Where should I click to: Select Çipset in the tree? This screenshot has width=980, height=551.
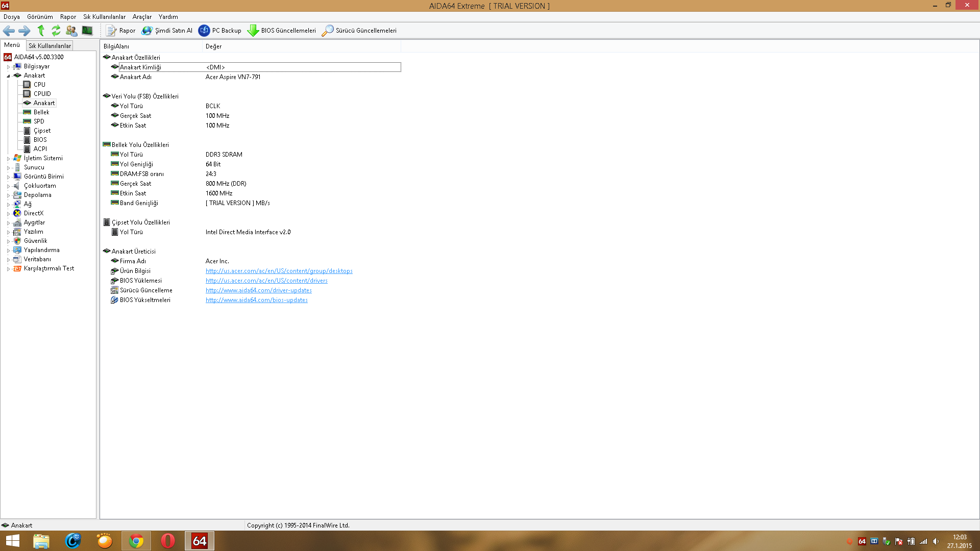(42, 131)
